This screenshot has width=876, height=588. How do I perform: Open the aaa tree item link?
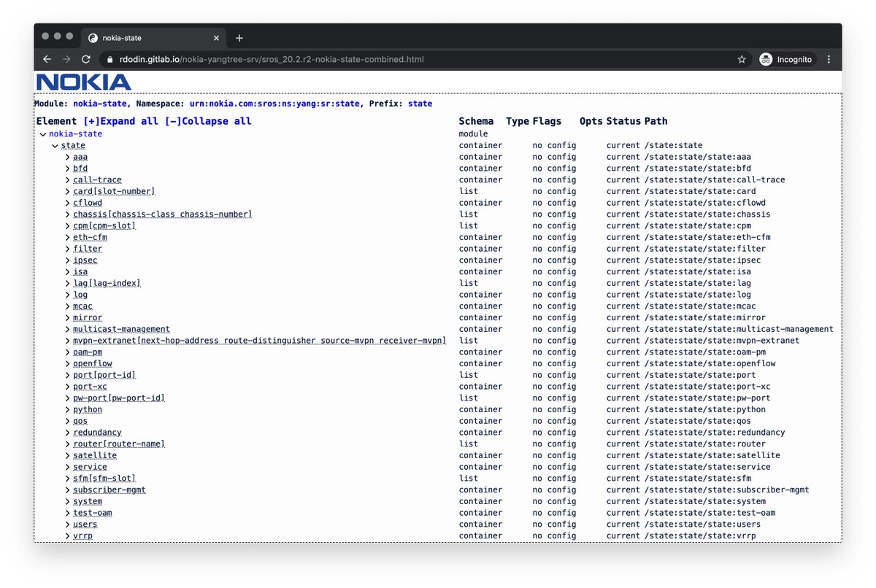(x=80, y=156)
